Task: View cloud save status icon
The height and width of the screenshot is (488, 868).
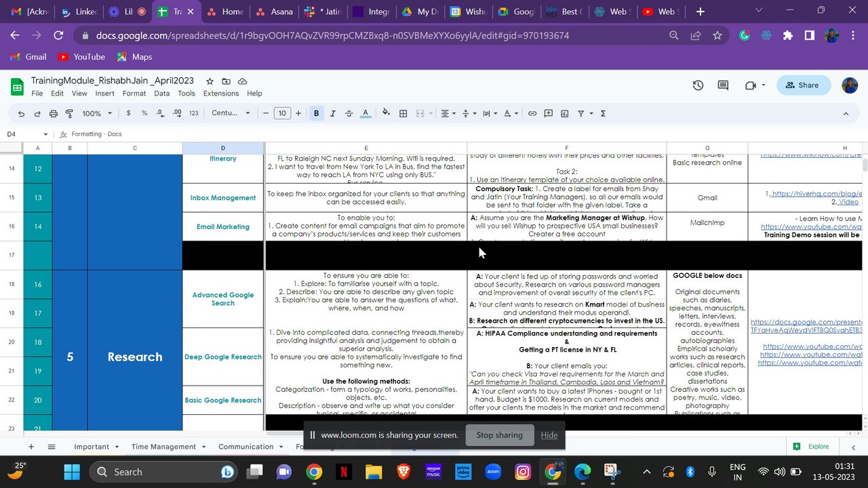Action: pyautogui.click(x=242, y=81)
